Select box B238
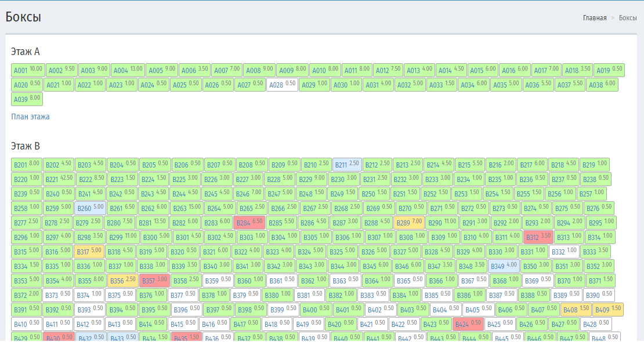644x342 pixels. [595, 179]
